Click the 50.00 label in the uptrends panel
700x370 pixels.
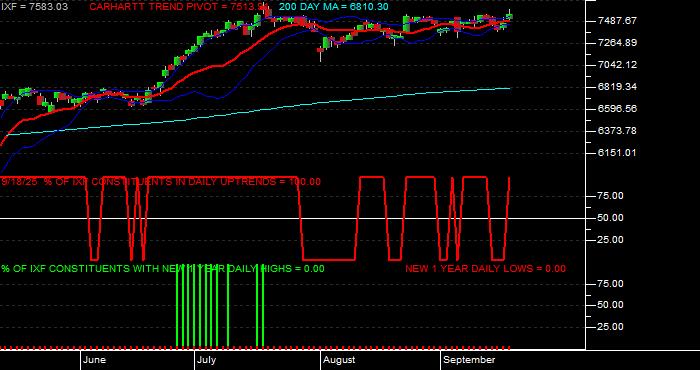click(x=610, y=218)
